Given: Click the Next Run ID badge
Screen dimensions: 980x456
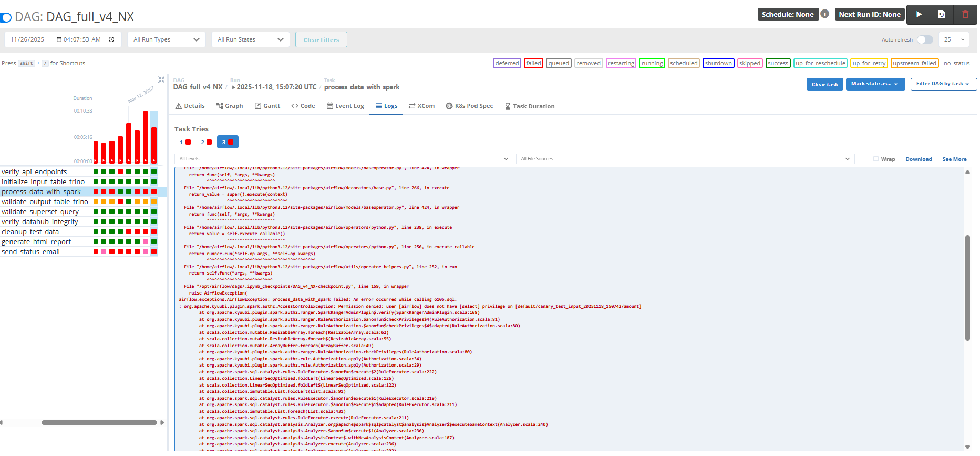Looking at the screenshot, I should (870, 14).
